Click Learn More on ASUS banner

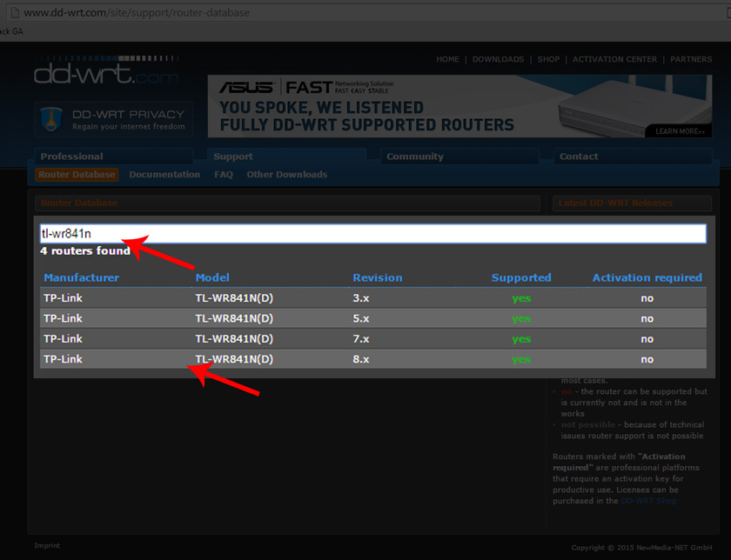(680, 131)
